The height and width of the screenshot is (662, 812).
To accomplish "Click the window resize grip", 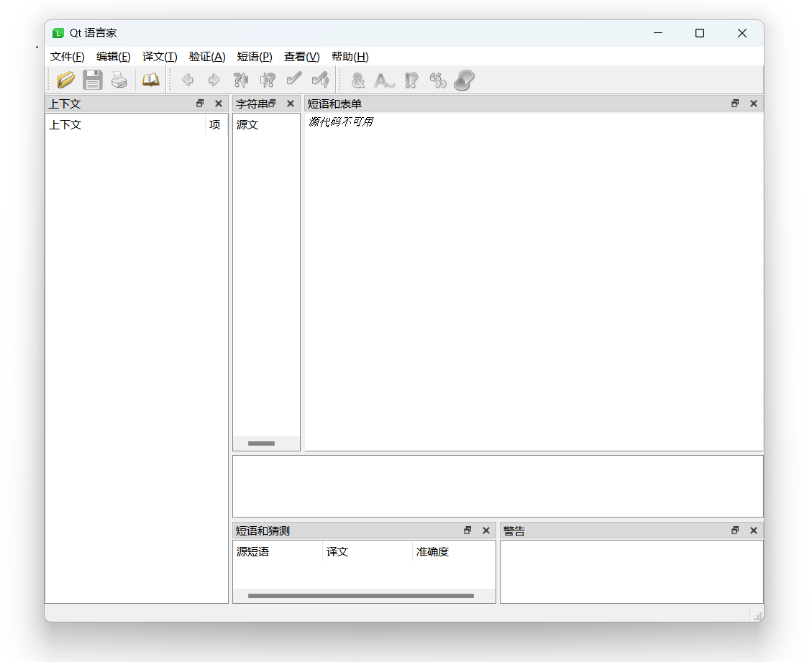I will 758,616.
